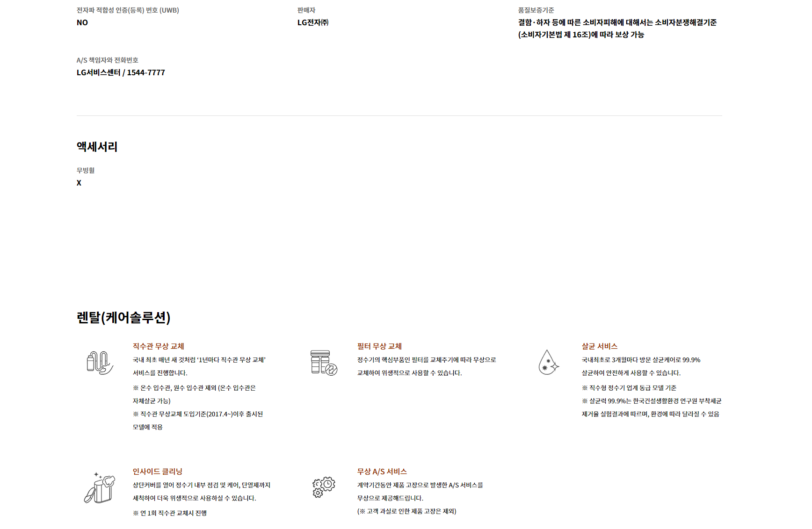Image resolution: width=812 pixels, height=529 pixels.
Task: Click the 무빙휠 label
Action: (86, 171)
